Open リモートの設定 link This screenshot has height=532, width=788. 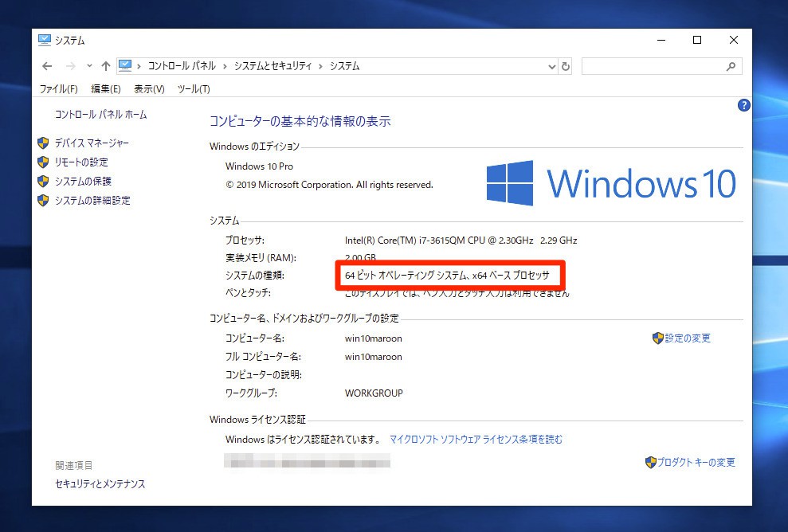click(x=81, y=162)
